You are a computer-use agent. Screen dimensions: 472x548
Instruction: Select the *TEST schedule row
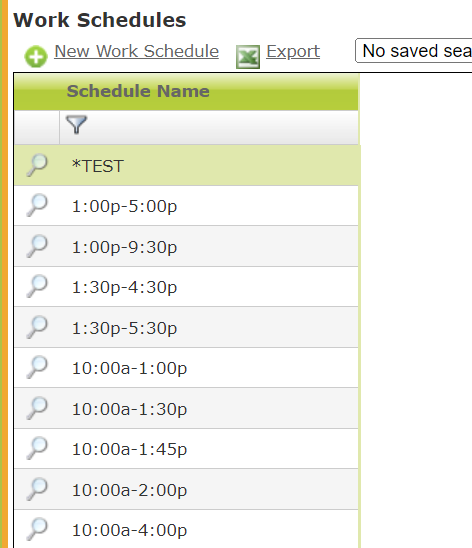[x=187, y=166]
